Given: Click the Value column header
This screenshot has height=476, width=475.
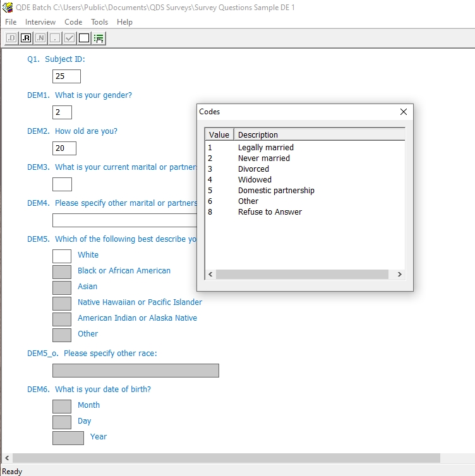Looking at the screenshot, I should pos(219,134).
